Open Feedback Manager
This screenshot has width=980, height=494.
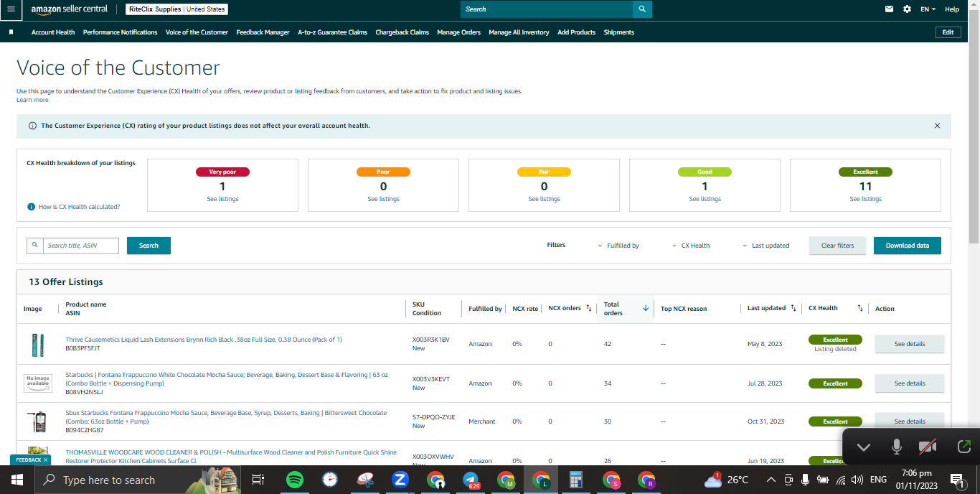coord(263,32)
